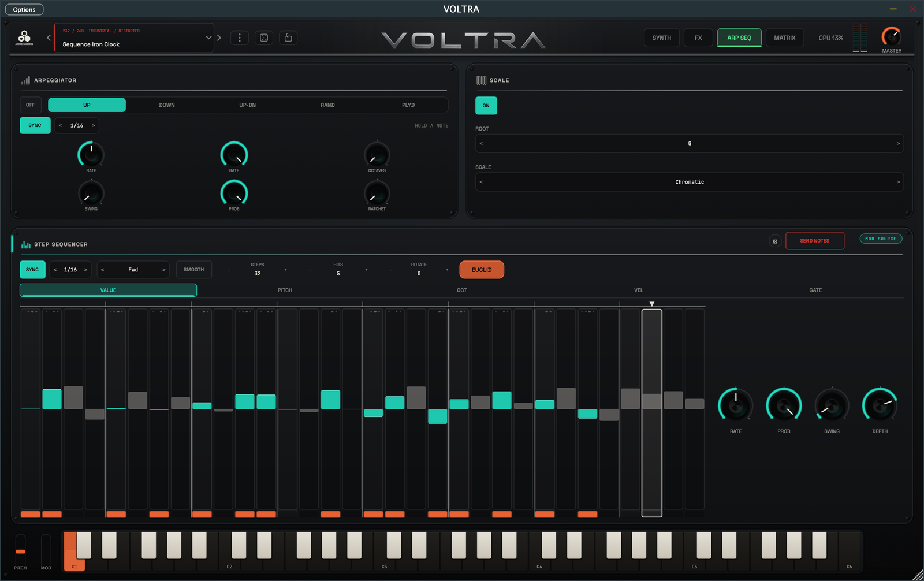
Task: Select arpeggiator UP-DN mode
Action: tap(247, 105)
